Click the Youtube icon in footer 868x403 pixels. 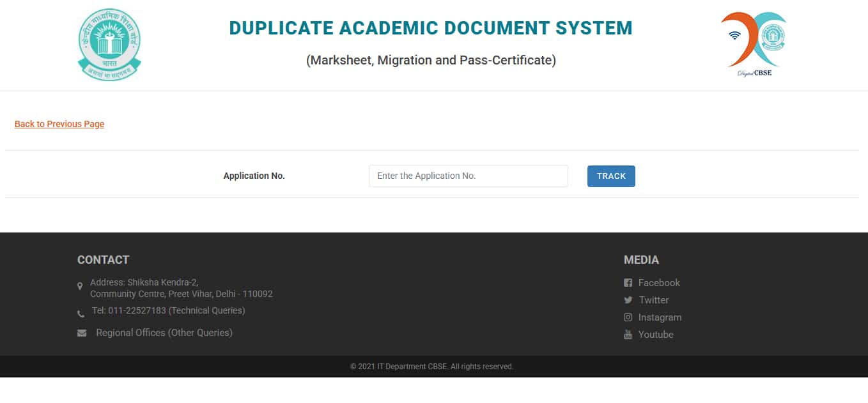[628, 335]
